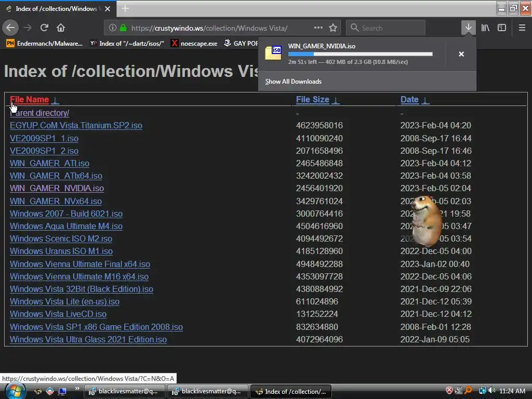Viewport: 532px width, 399px height.
Task: Go back to the previous page
Action: click(10, 28)
